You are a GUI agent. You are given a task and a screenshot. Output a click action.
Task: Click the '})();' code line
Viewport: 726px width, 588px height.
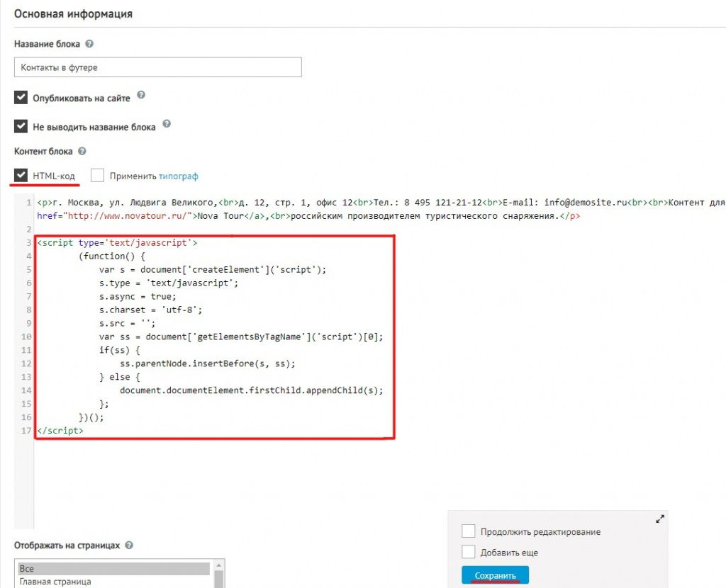tap(91, 417)
